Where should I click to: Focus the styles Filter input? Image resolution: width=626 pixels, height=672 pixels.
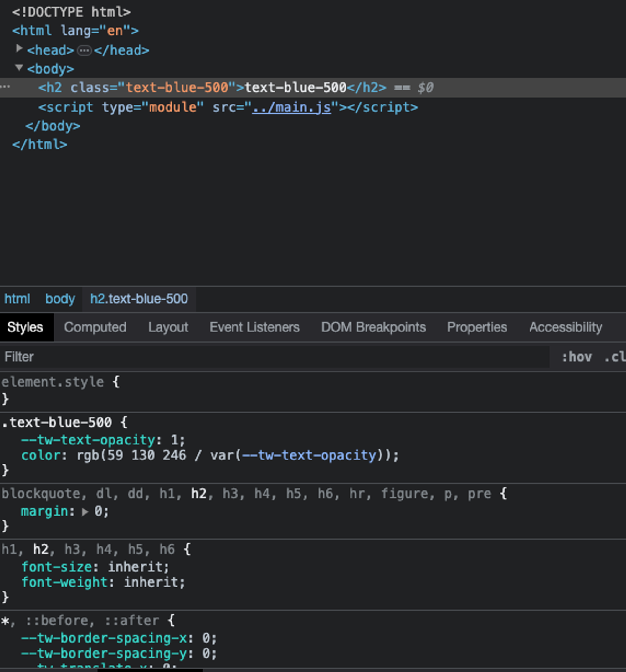tap(275, 357)
